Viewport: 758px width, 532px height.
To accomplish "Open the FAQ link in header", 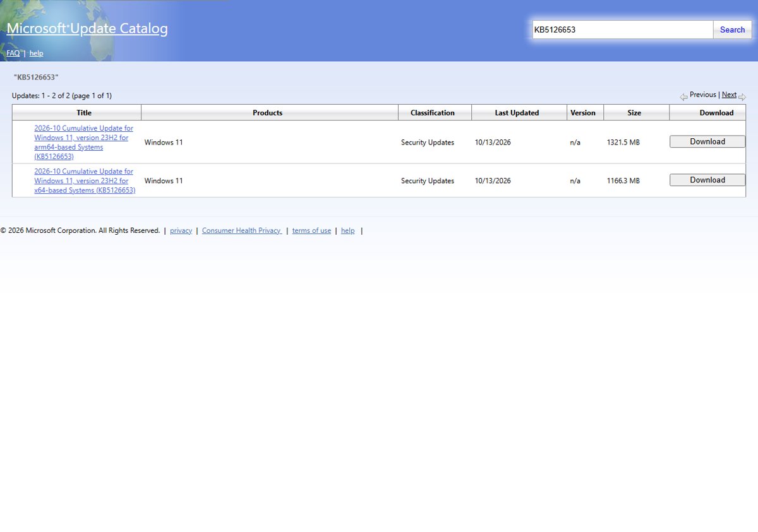I will 13,53.
